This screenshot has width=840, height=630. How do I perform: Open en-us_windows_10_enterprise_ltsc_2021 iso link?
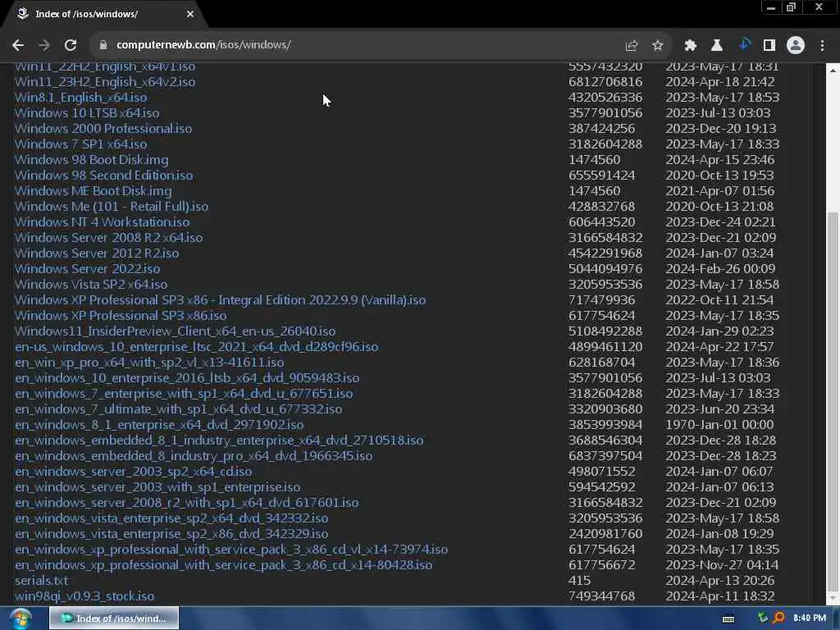coord(196,347)
